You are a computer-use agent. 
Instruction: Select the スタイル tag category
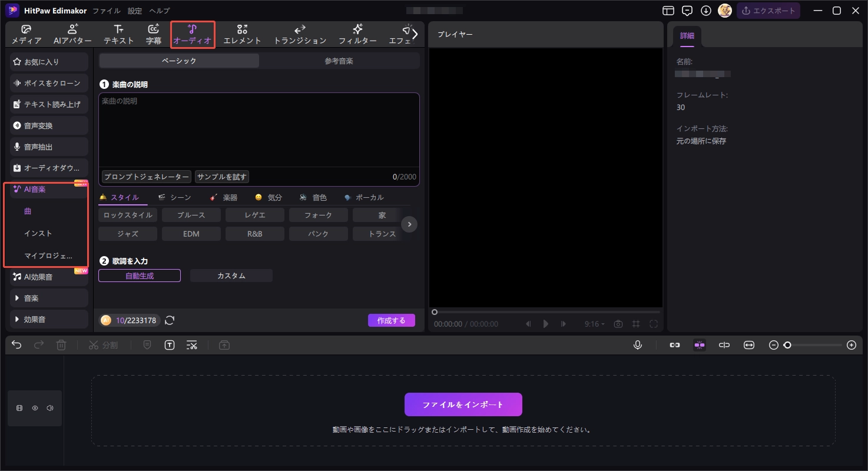click(x=120, y=197)
